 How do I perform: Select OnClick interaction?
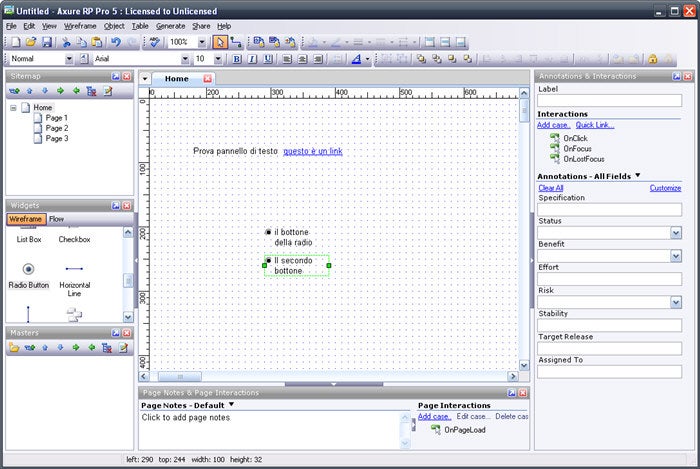[575, 138]
